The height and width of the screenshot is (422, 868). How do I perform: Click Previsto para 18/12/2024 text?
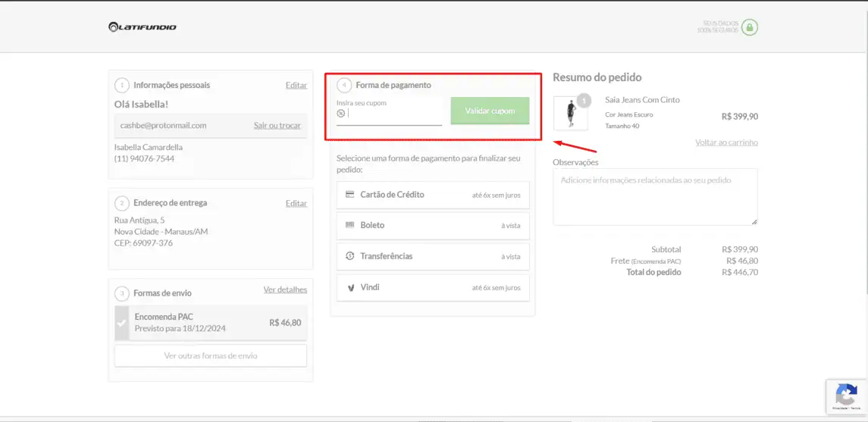(180, 329)
